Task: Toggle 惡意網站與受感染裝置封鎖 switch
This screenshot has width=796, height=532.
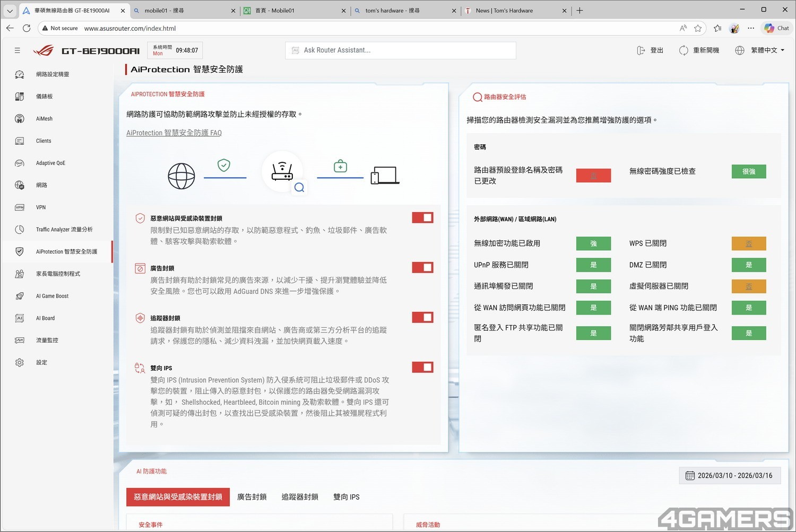Action: coord(422,217)
